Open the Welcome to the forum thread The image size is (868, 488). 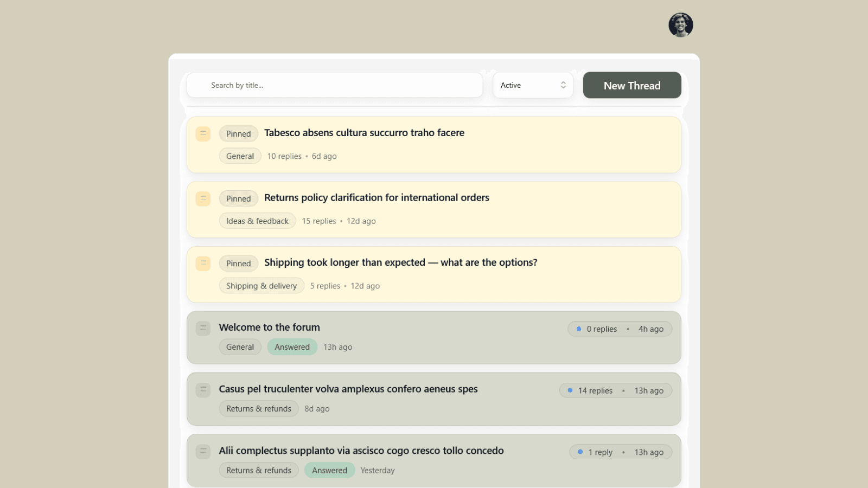coord(269,328)
